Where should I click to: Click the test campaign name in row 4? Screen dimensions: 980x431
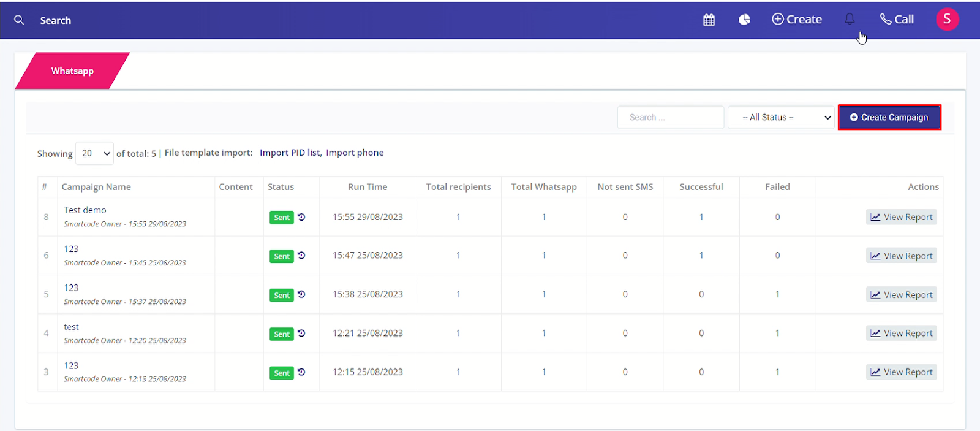[x=71, y=327]
